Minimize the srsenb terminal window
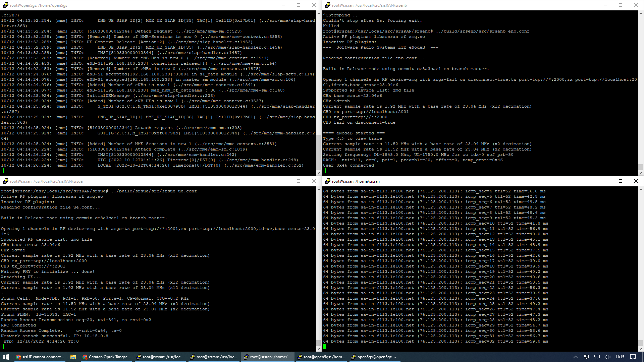Viewport: 644px width, 362px height. point(605,5)
